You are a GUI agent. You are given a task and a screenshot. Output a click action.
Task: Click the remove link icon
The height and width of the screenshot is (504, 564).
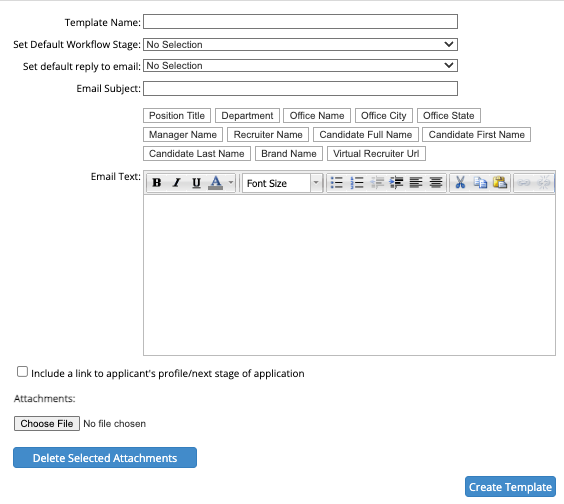[543, 183]
